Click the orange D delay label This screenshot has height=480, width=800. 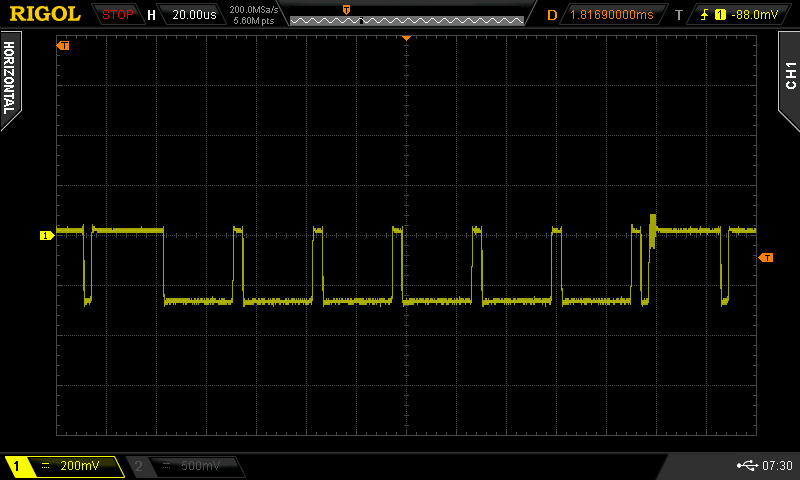pos(552,15)
